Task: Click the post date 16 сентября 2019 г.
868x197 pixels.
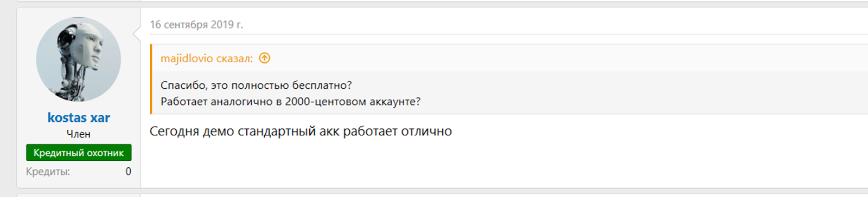Action: (196, 24)
